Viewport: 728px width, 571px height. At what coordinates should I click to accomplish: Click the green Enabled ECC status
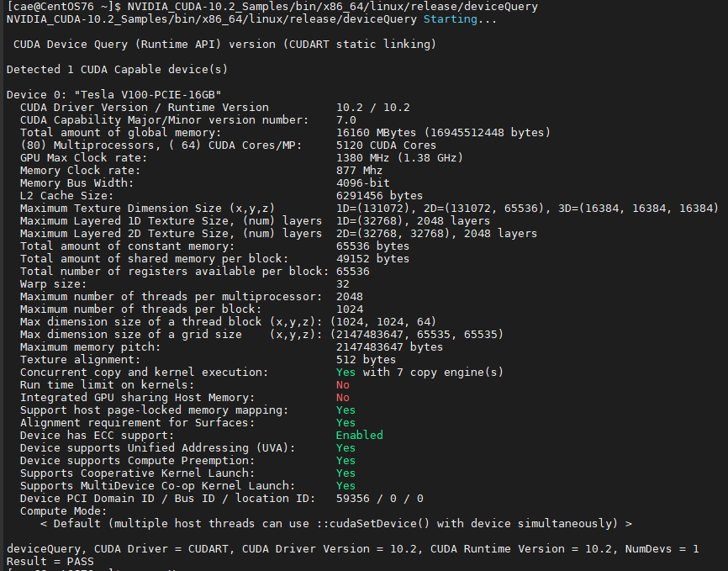pos(359,436)
